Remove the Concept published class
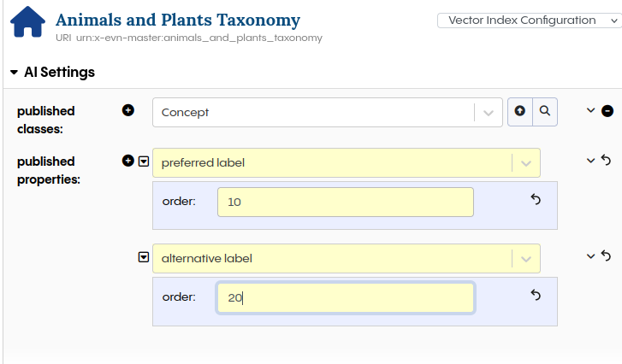The width and height of the screenshot is (622, 364). coord(607,111)
